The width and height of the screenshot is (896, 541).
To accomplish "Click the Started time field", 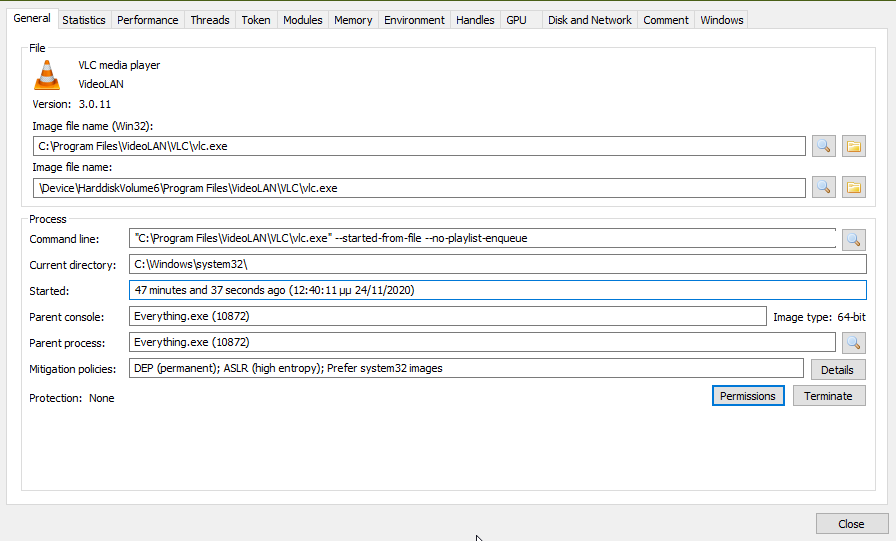I will [x=498, y=290].
